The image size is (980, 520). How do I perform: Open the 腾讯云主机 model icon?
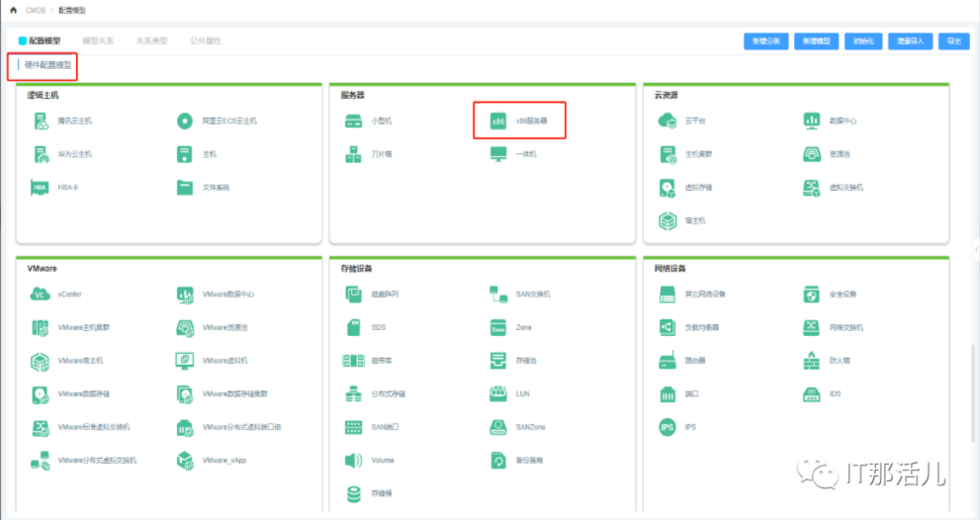click(x=42, y=121)
